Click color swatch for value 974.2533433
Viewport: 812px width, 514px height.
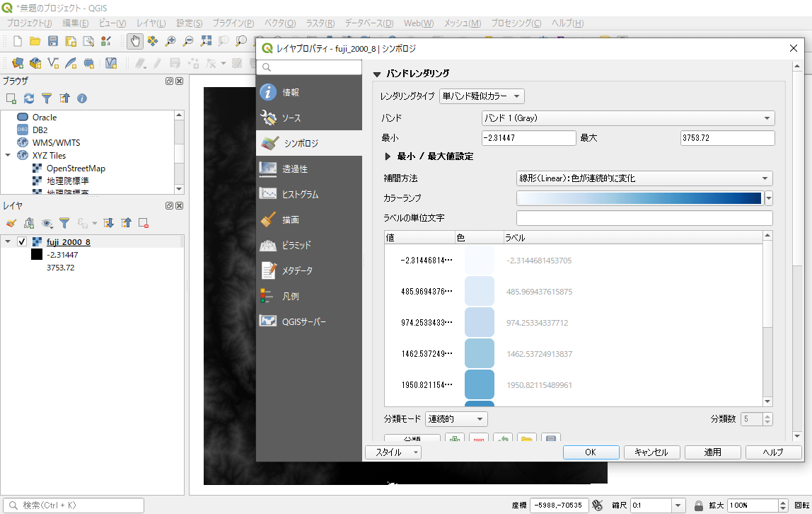480,322
